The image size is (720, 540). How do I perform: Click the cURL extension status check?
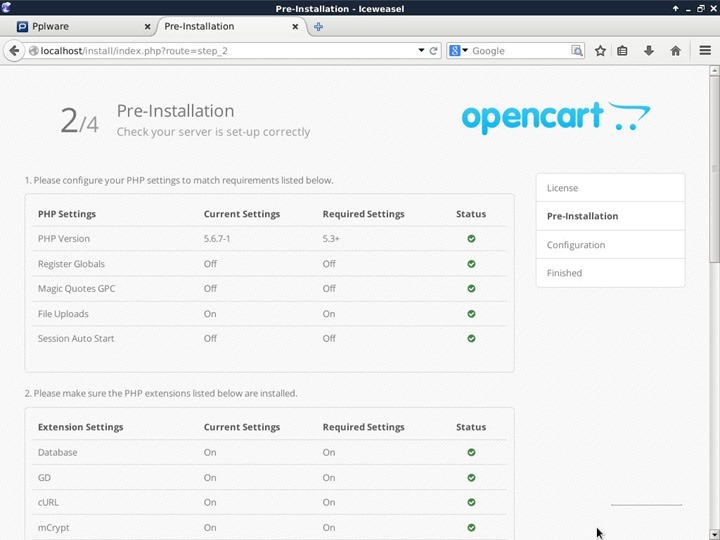point(471,502)
